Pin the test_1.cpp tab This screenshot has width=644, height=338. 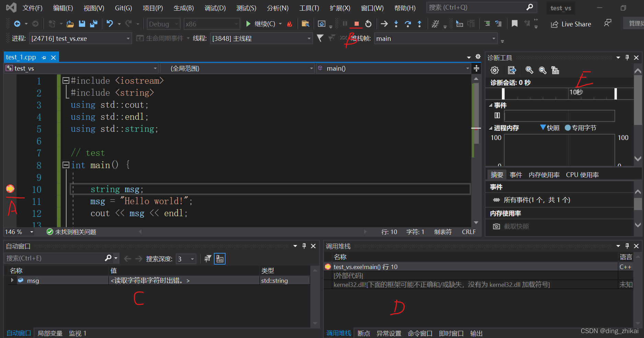pyautogui.click(x=44, y=58)
